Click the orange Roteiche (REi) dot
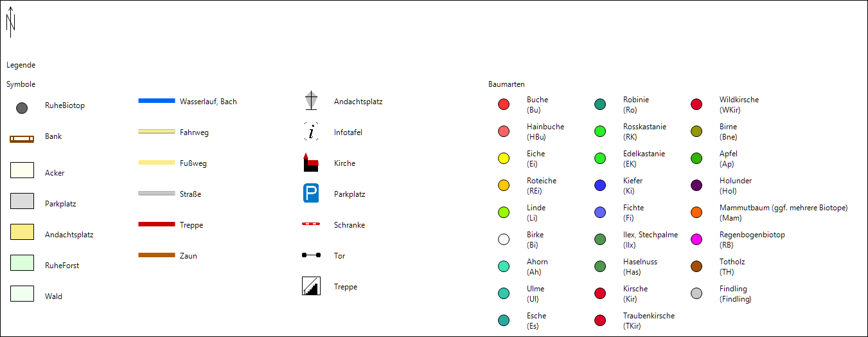The width and height of the screenshot is (868, 337). click(504, 185)
